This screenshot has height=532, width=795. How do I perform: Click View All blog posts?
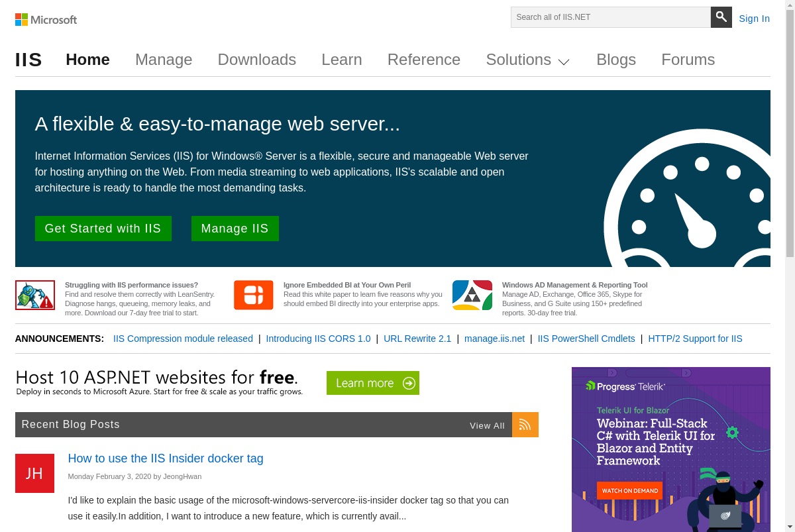[487, 425]
